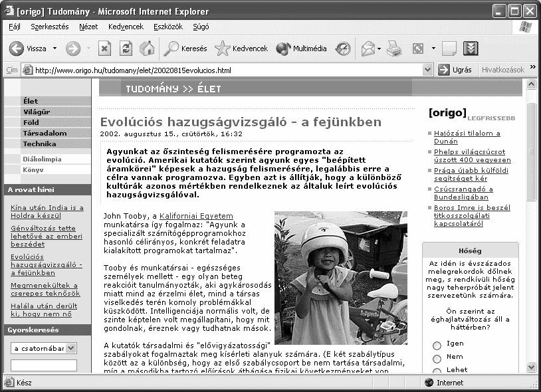
Task: Open the Kaliforniai Egyetem link
Action: (x=196, y=216)
